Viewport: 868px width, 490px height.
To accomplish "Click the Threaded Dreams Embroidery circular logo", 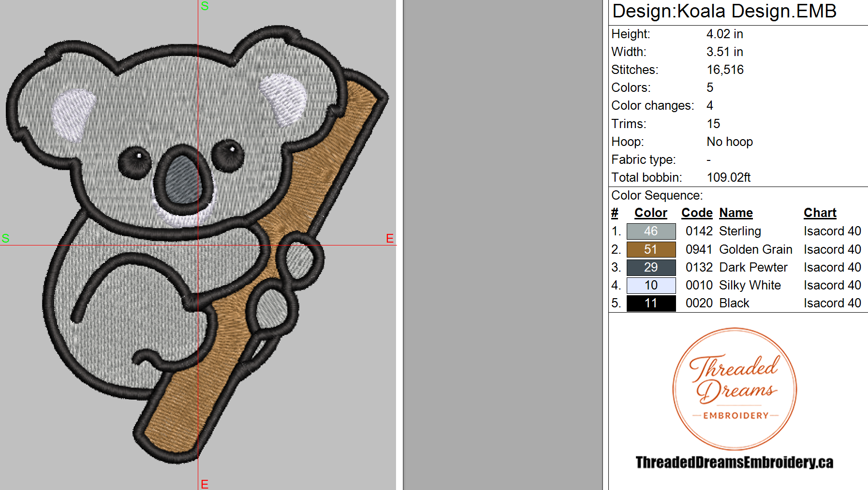I will 735,389.
